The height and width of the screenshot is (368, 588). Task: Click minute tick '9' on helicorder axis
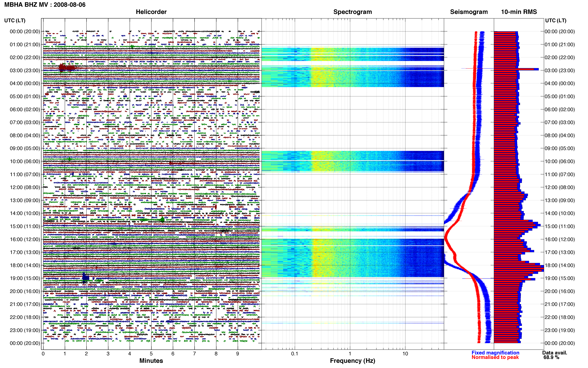(237, 354)
